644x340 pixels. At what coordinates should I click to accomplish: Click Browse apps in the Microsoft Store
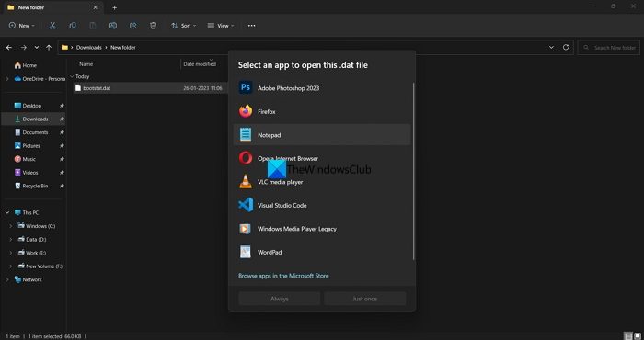[x=283, y=276]
